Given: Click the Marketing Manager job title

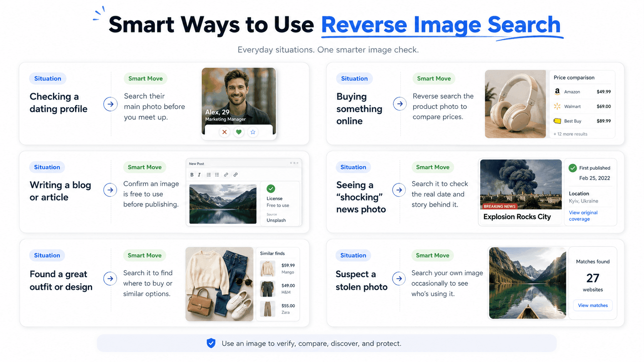Looking at the screenshot, I should point(225,119).
